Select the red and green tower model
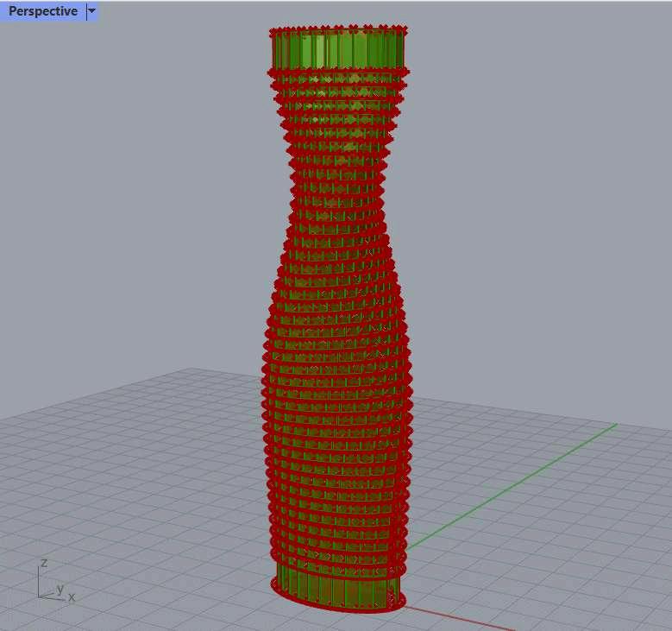672x631 pixels. coord(337,318)
